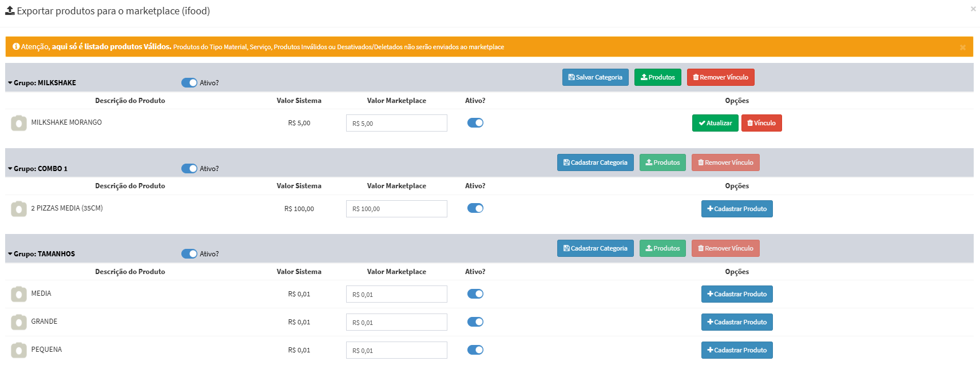Collapse the COMBO 1 group

pos(10,169)
